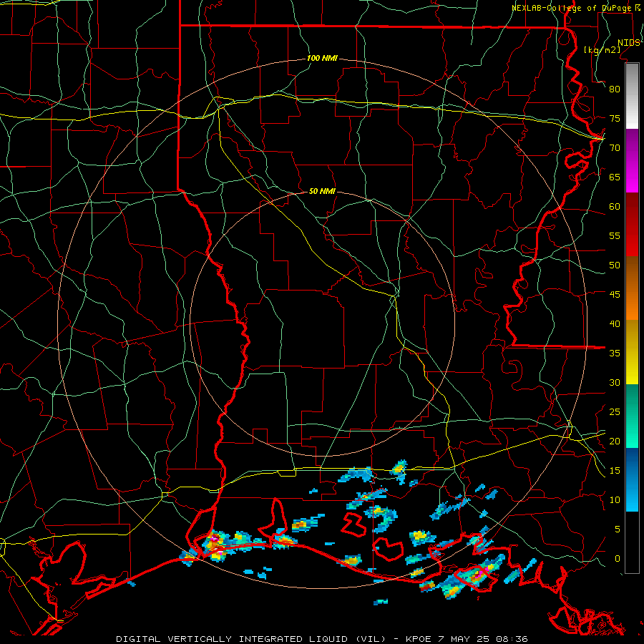The height and width of the screenshot is (644, 644).
Task: Select the 60 value on the scale
Action: coord(615,207)
